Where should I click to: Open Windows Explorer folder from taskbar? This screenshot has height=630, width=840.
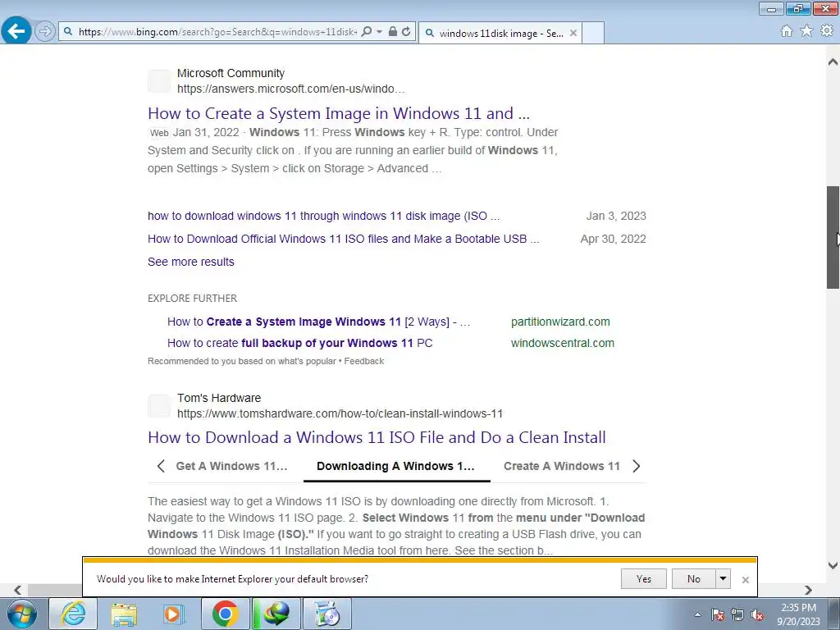124,614
